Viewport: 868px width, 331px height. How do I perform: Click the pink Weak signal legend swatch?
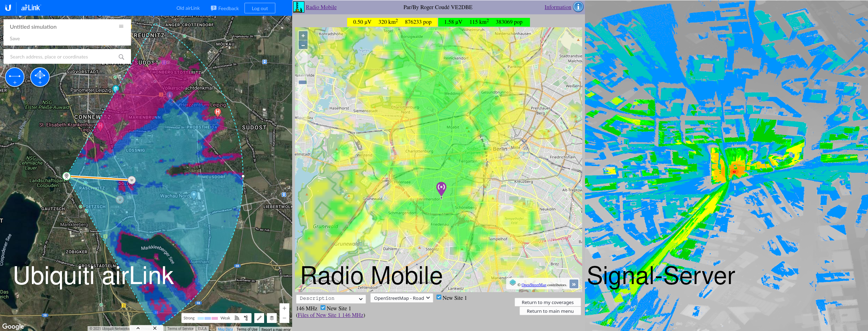[215, 318]
